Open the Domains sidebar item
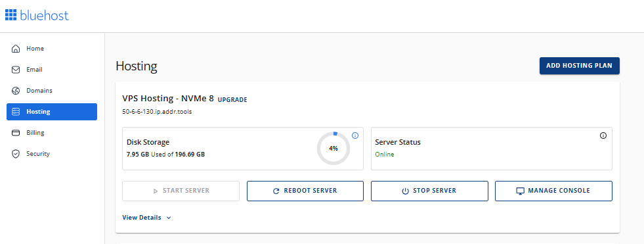The width and height of the screenshot is (644, 244). click(x=52, y=91)
